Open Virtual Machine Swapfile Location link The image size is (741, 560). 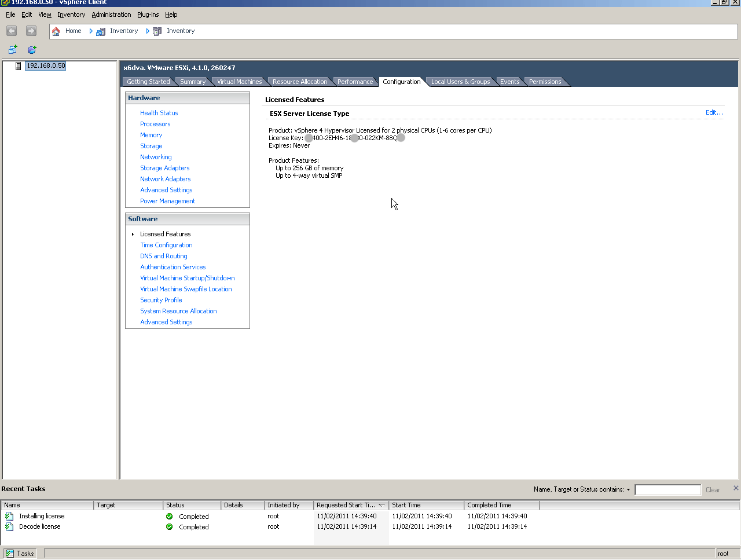coord(186,289)
